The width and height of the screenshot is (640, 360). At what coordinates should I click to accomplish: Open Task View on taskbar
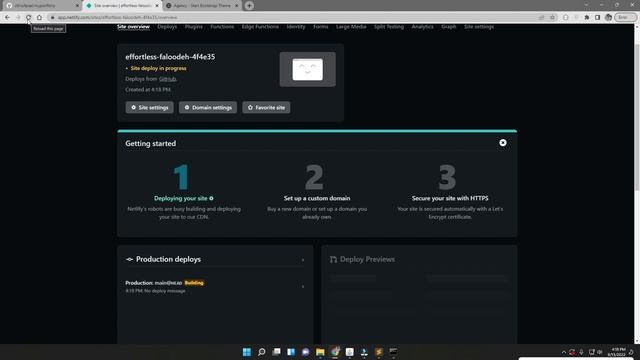(276, 352)
